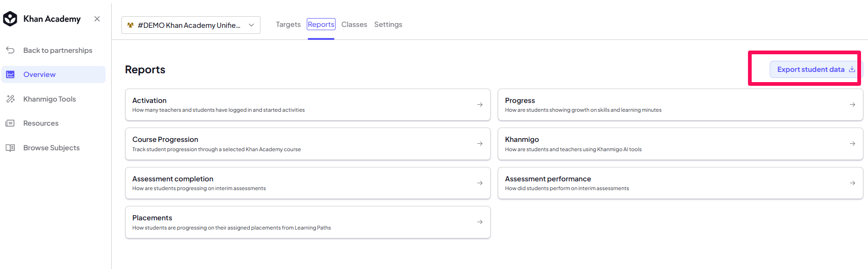
Task: Open the Progress report
Action: [680, 105]
